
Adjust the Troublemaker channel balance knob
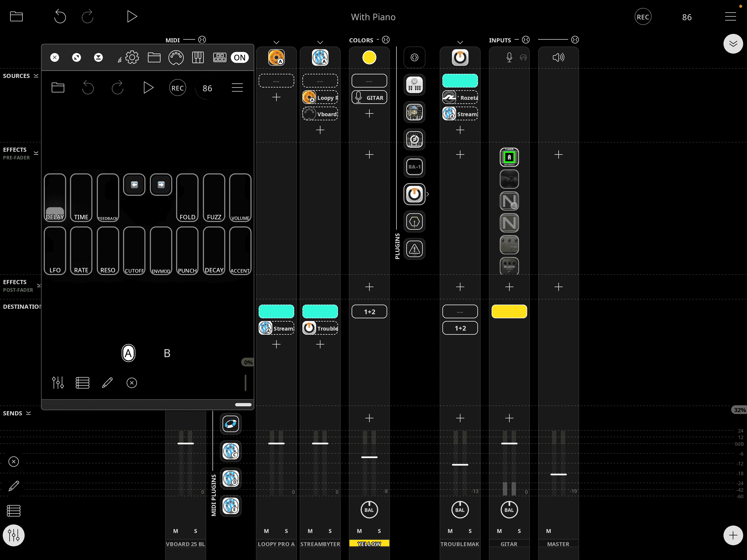click(x=460, y=510)
